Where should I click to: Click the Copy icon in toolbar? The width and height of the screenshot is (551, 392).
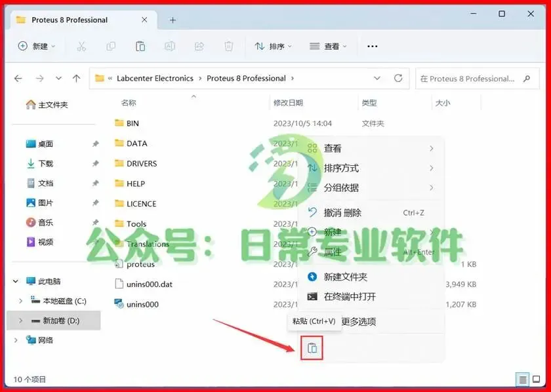[111, 46]
